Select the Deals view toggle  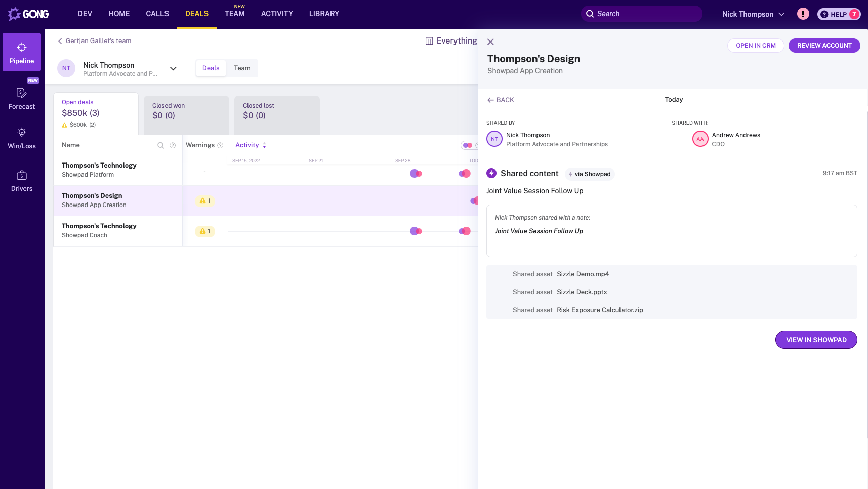211,68
